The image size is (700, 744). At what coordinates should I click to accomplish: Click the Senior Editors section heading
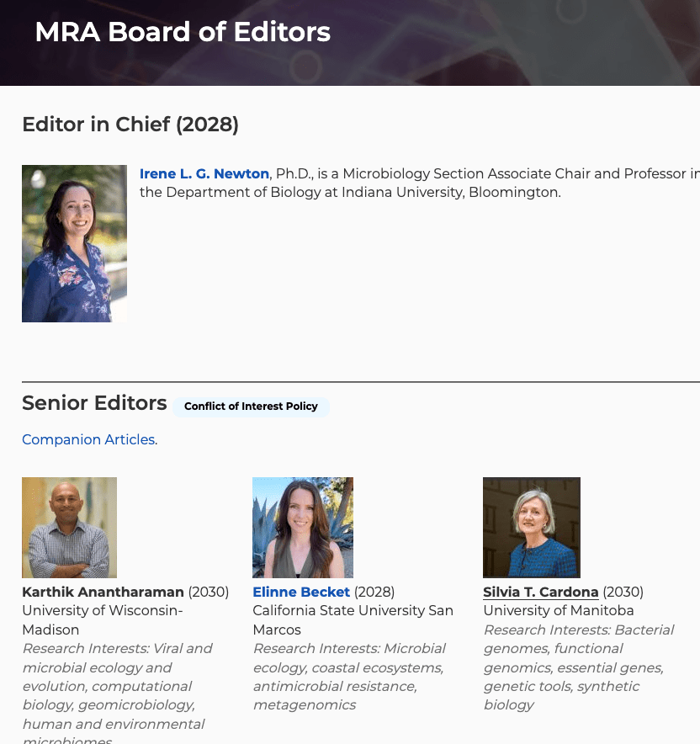(94, 403)
